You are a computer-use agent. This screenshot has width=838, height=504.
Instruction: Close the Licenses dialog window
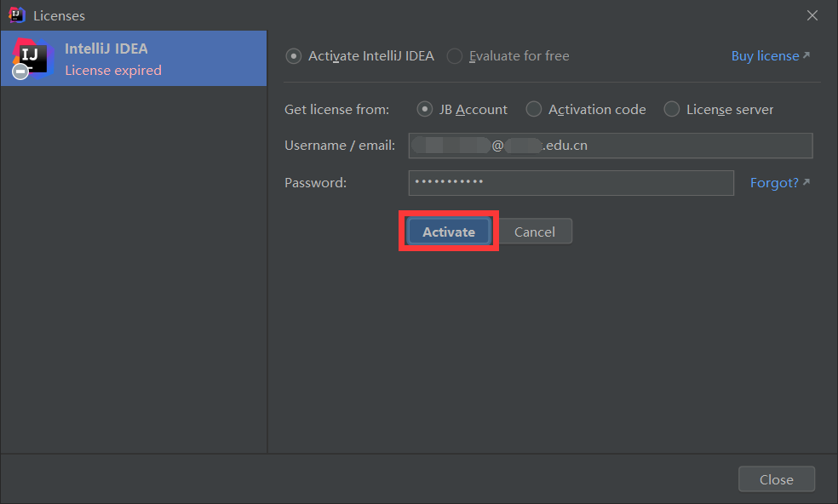[x=812, y=15]
